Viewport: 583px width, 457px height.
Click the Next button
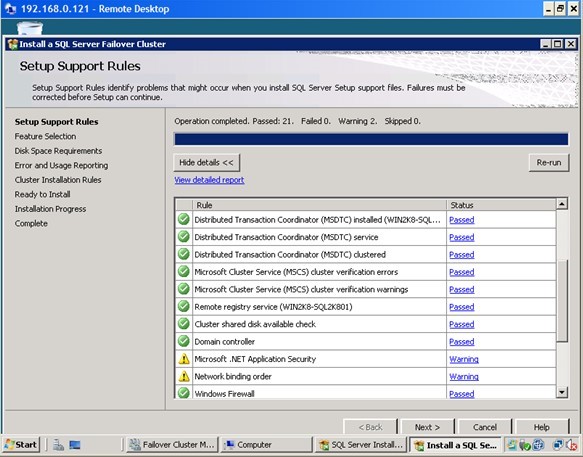(x=427, y=427)
